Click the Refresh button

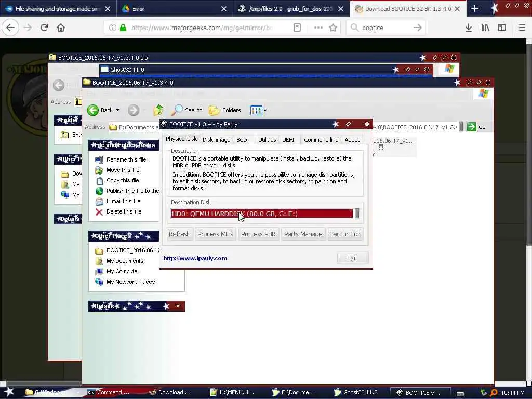pyautogui.click(x=179, y=234)
